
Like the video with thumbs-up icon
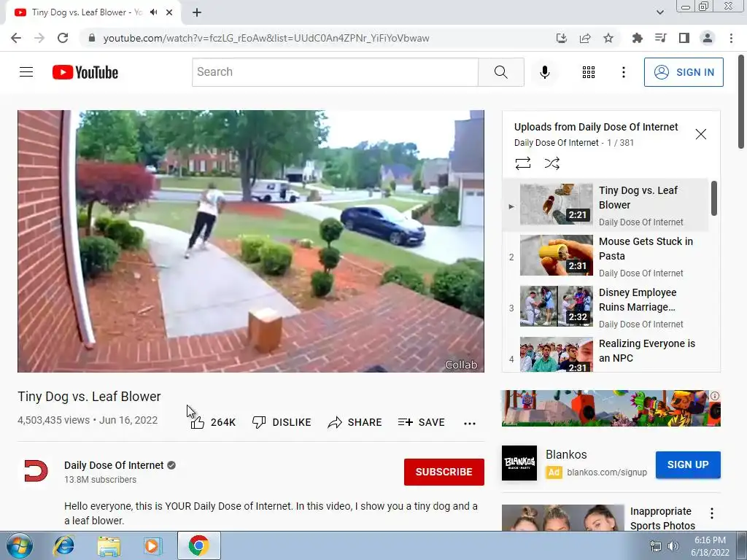[198, 422]
